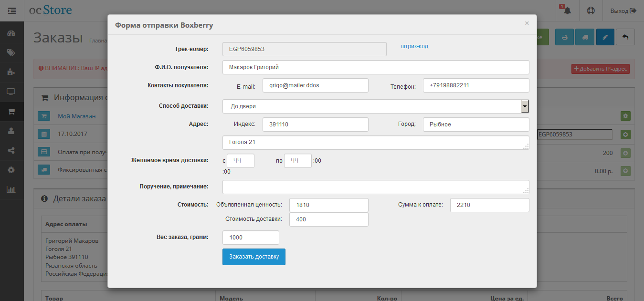Click the green gear next to store row
Image resolution: width=644 pixels, height=301 pixels.
(625, 116)
